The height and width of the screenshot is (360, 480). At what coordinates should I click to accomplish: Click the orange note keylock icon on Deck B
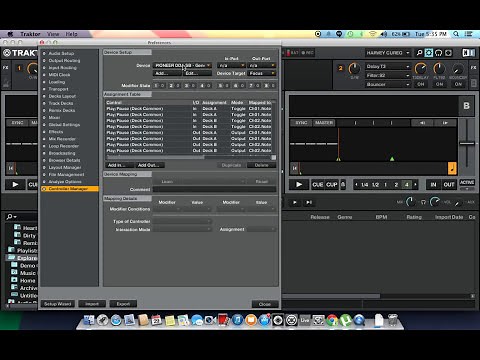(x=452, y=168)
